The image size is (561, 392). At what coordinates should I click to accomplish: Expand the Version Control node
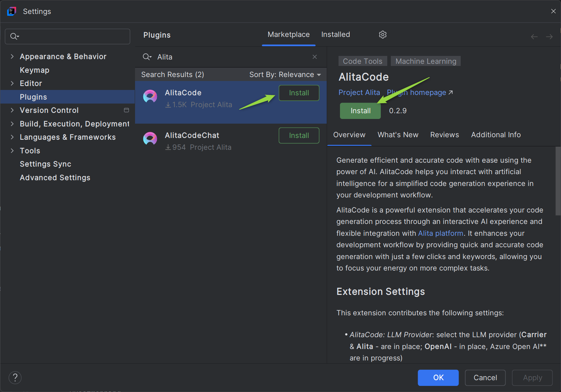click(12, 110)
